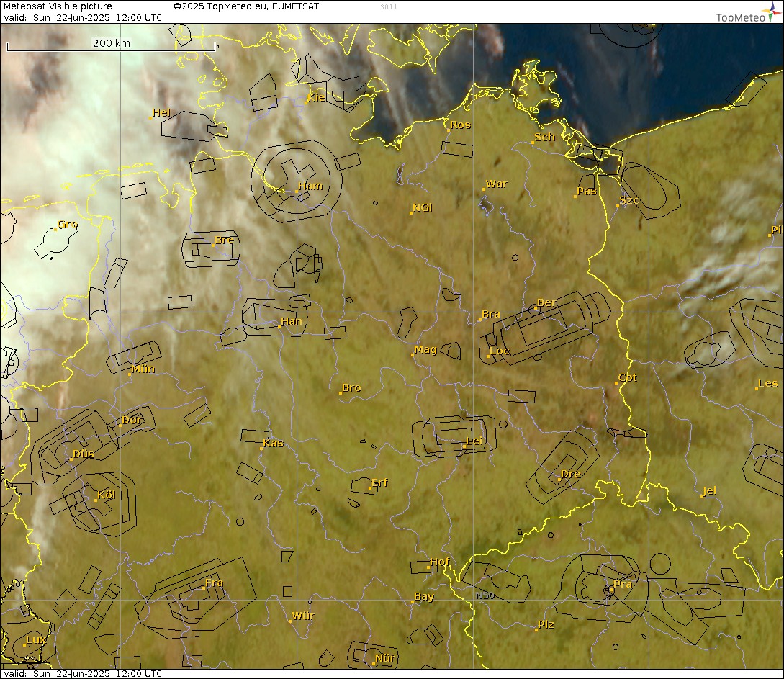Click the Kas city label
Viewport: 784px width, 679px height.
(x=273, y=443)
